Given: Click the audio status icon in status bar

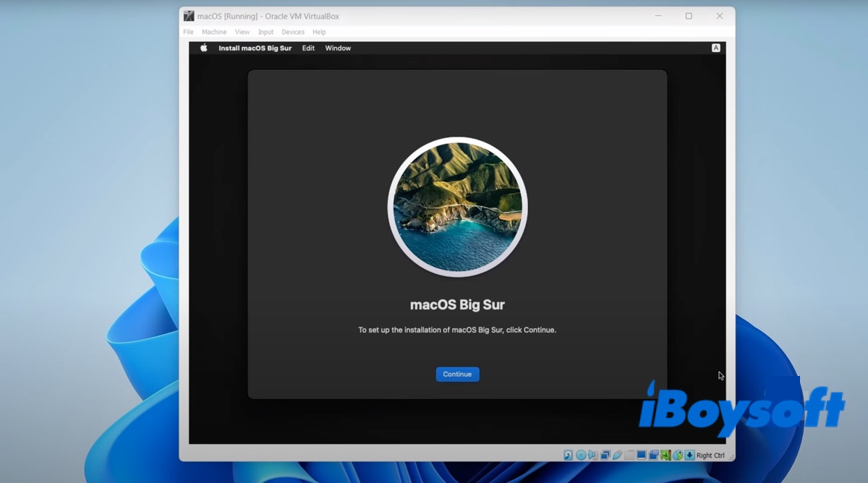Looking at the screenshot, I should click(592, 456).
